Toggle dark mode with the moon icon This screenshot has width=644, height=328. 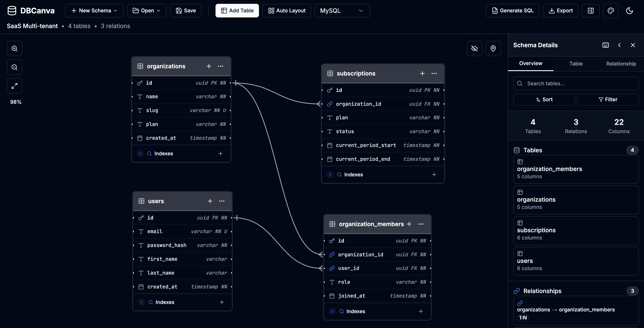629,10
